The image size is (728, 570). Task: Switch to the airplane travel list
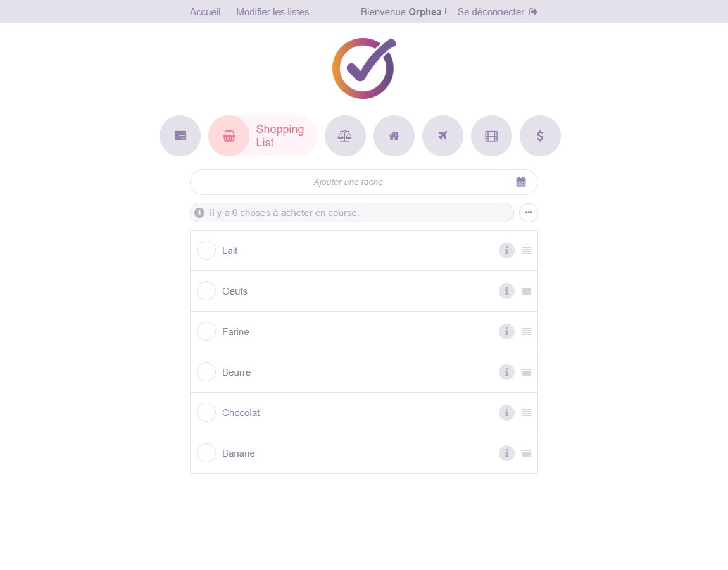point(442,136)
